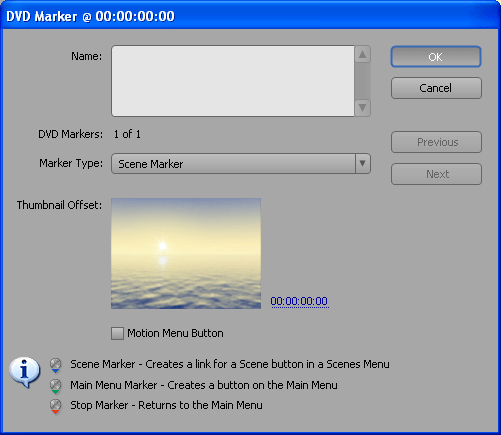501x435 pixels.
Task: Click the Stop Marker description text
Action: pos(166,405)
